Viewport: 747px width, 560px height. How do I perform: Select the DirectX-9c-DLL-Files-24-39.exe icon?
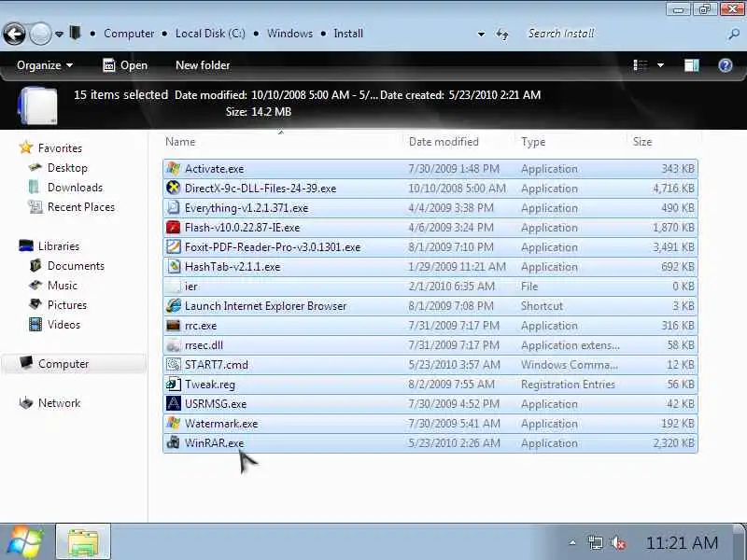pos(174,189)
